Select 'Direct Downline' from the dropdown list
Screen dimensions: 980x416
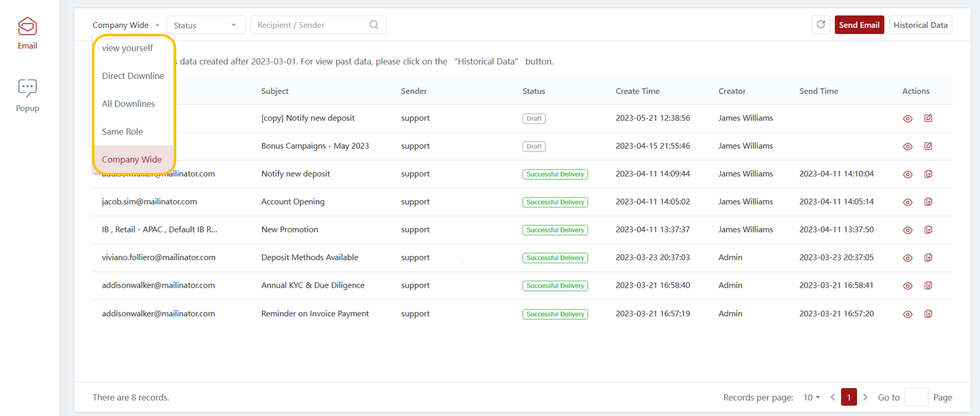tap(133, 76)
